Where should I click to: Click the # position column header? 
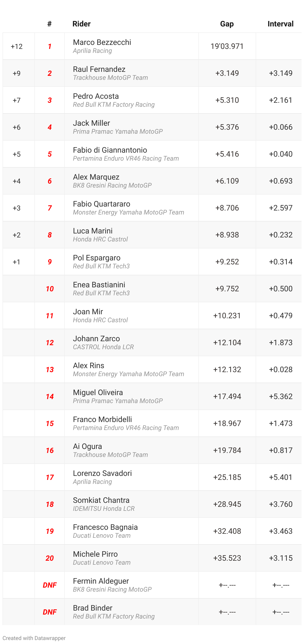[x=49, y=24]
